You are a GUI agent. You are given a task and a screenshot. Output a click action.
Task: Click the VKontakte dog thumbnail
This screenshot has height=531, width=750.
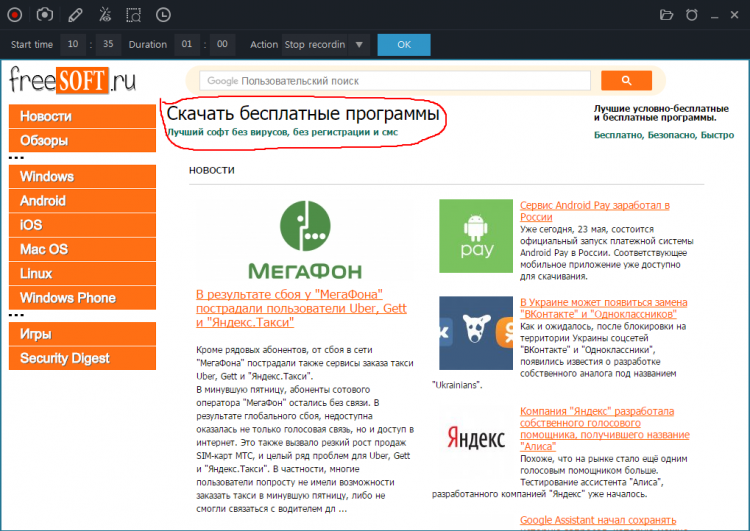[476, 333]
